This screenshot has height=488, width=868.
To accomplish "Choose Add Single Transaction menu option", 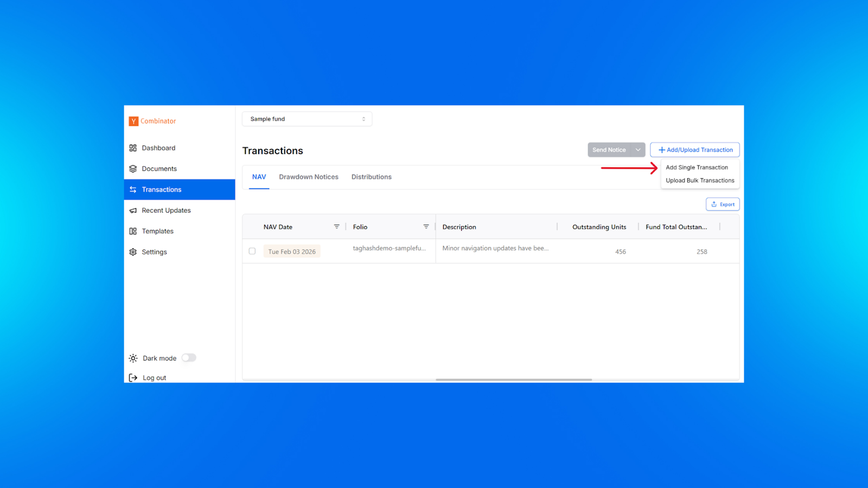I will point(697,168).
